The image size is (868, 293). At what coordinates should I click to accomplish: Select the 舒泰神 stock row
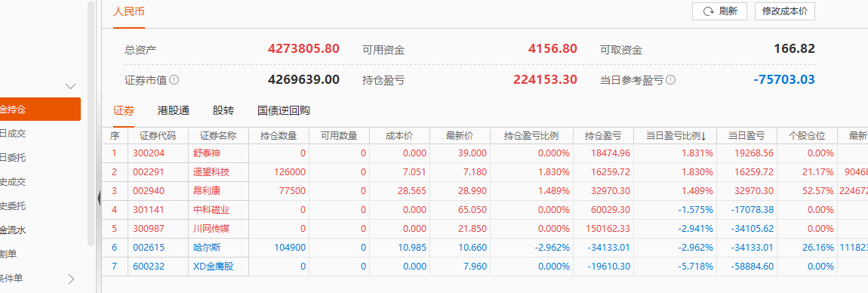pos(485,153)
